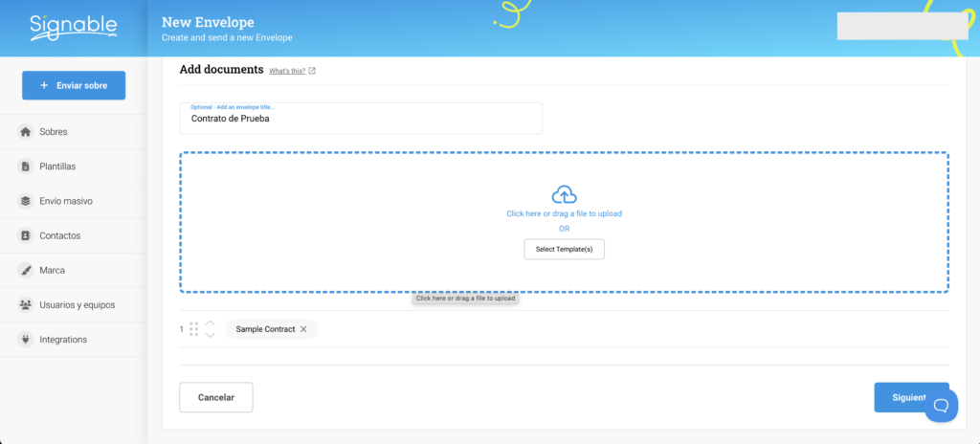
Task: Click the Envío masivo layers icon
Action: coord(26,201)
